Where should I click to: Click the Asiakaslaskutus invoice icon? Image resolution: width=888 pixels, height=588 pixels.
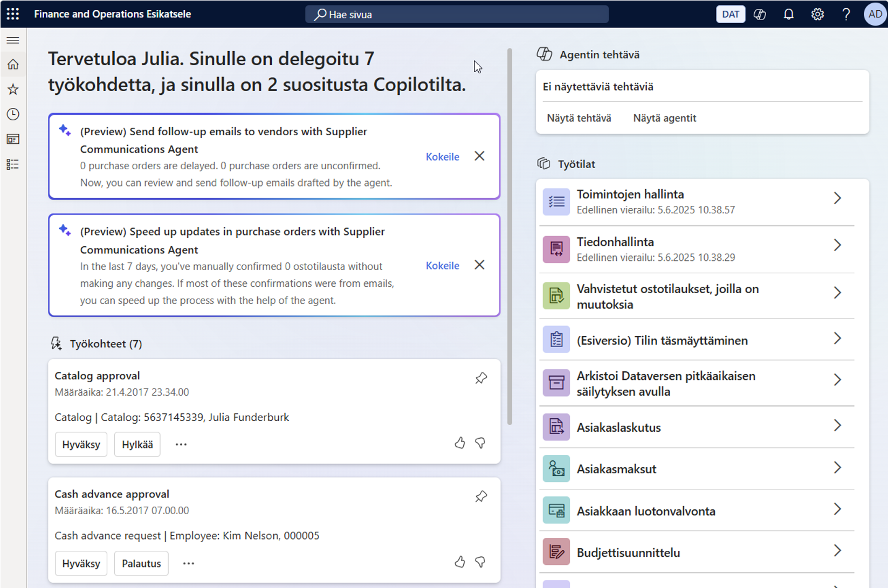tap(556, 427)
